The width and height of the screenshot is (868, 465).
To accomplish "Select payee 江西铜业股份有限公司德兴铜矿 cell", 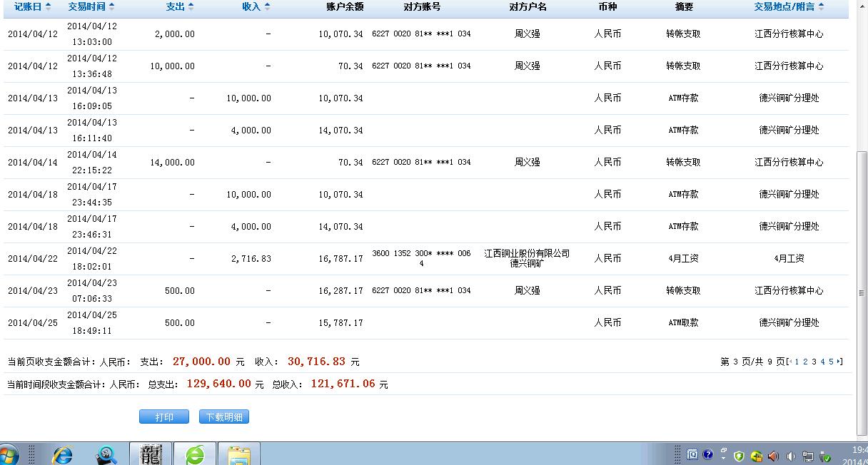I will coord(527,258).
